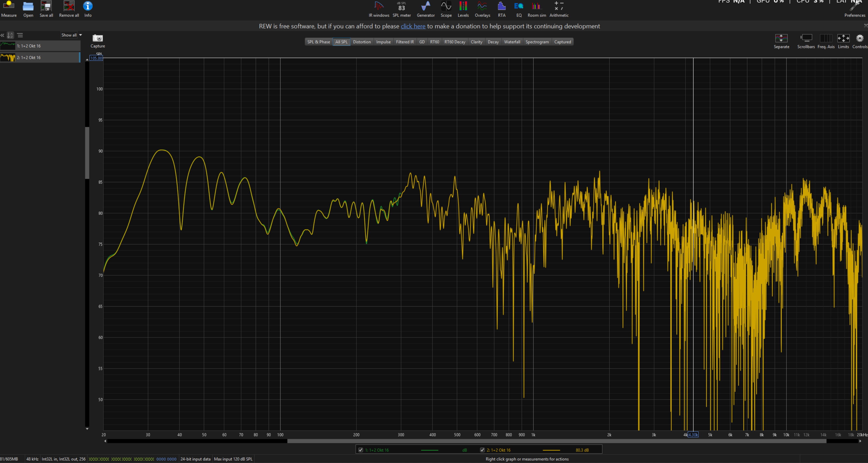Image resolution: width=868 pixels, height=463 pixels.
Task: Click the Remove all icon
Action: pos(69,6)
